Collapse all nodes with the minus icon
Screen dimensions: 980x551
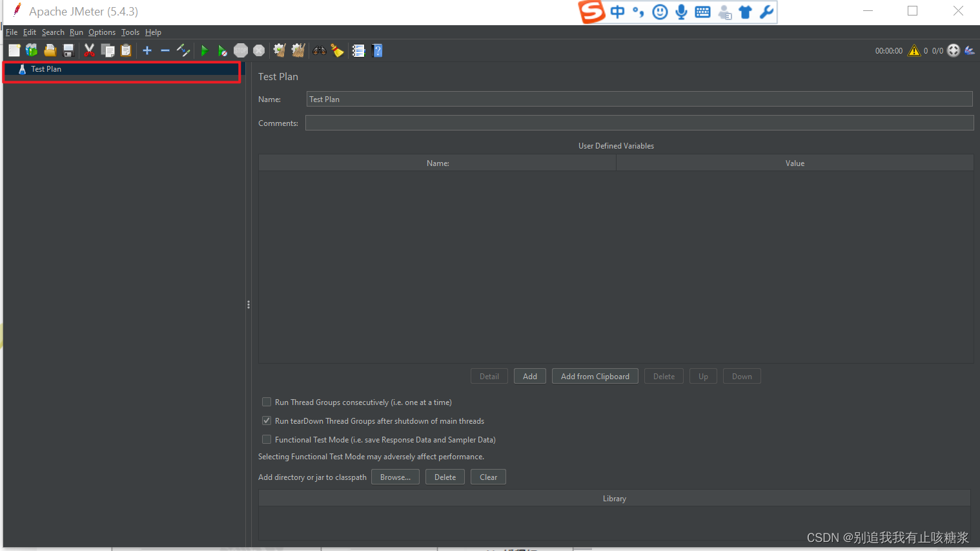click(x=165, y=50)
